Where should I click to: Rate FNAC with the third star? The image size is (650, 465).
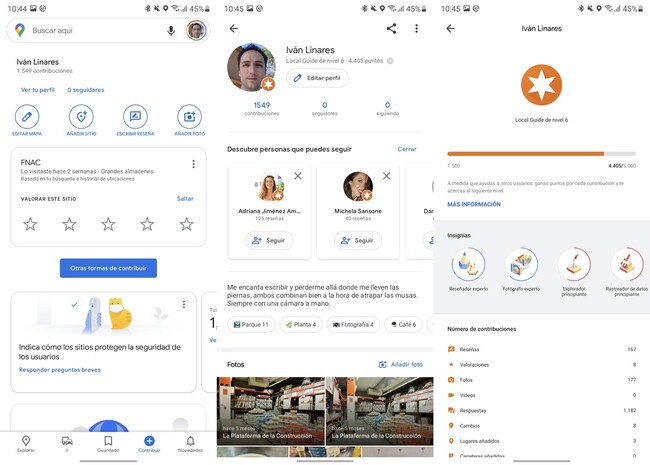pyautogui.click(x=108, y=224)
